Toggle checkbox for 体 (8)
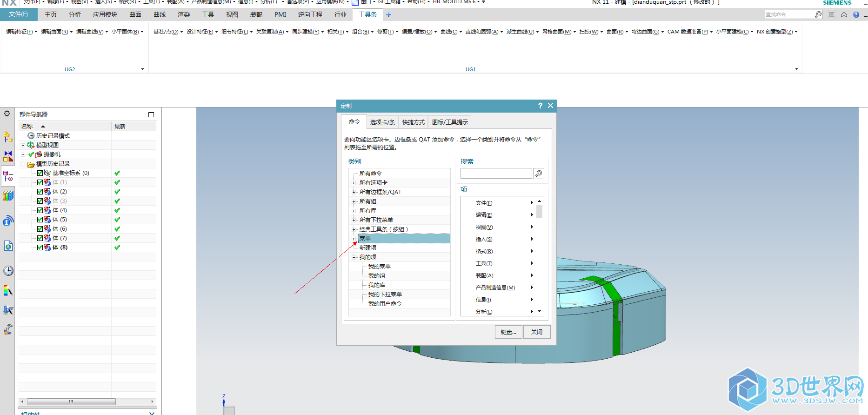868x415 pixels. point(40,248)
